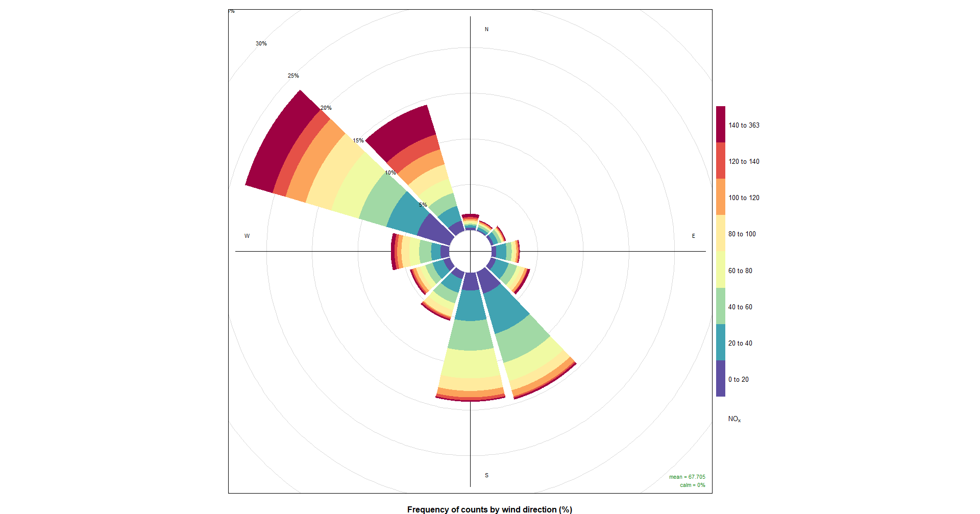Click the 5% radial axis label

tap(423, 205)
